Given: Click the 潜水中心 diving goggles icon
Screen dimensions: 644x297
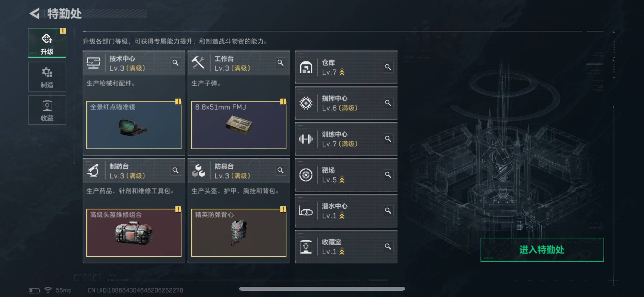Looking at the screenshot, I should click(306, 211).
